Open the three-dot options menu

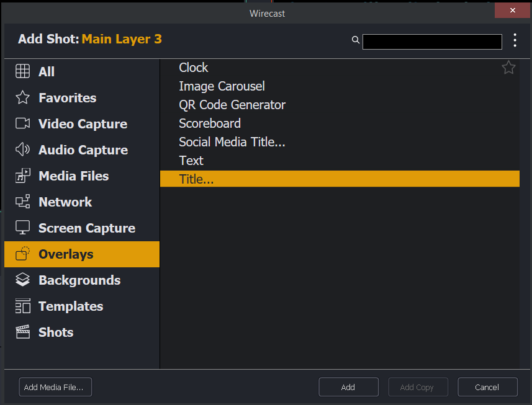pyautogui.click(x=515, y=40)
